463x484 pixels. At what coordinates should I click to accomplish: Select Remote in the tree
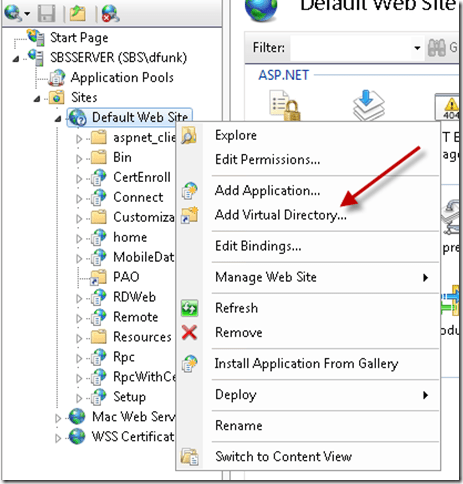(x=136, y=317)
